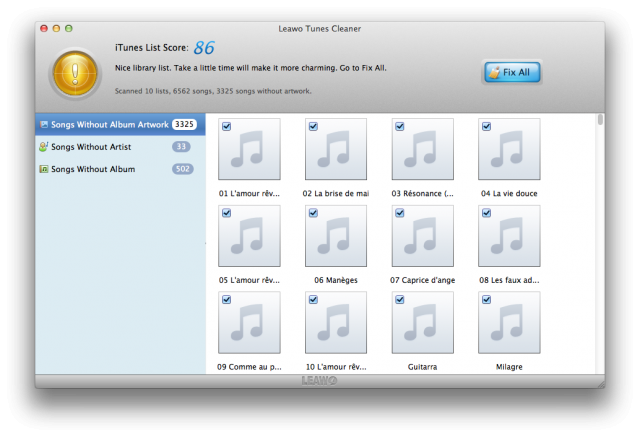Click the 33 count badge
Image resolution: width=640 pixels, height=437 pixels.
[x=181, y=146]
